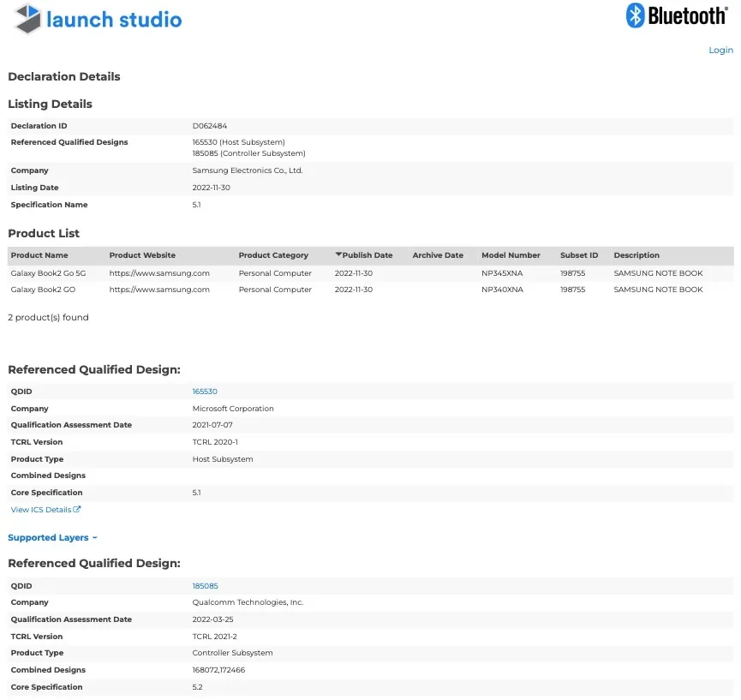Sort by Description column header
This screenshot has width=741, height=700.
[636, 255]
